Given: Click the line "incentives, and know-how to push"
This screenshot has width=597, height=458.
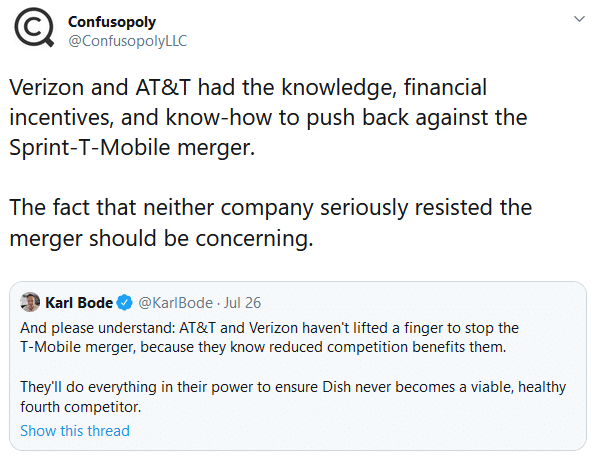Looking at the screenshot, I should (268, 118).
